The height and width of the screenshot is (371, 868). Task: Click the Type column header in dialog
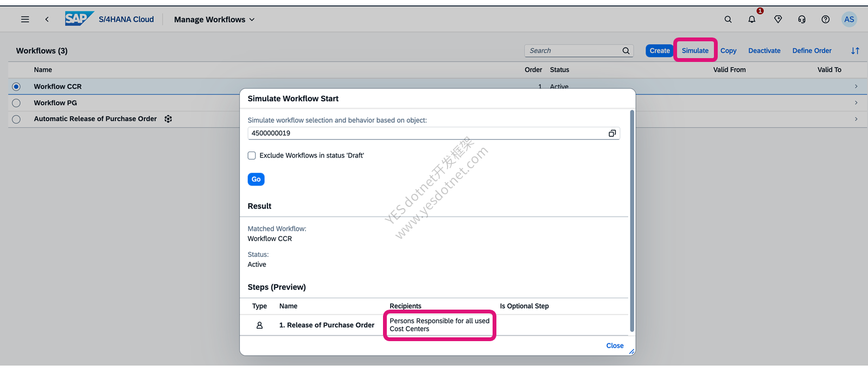click(x=259, y=306)
